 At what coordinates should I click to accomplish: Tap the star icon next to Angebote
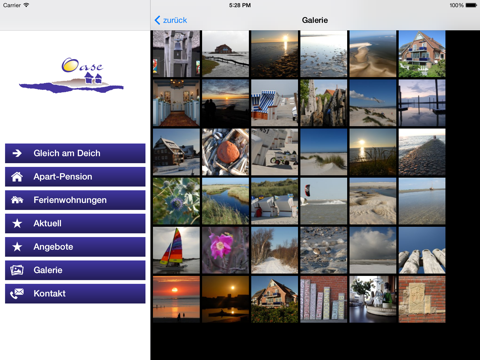pos(17,247)
